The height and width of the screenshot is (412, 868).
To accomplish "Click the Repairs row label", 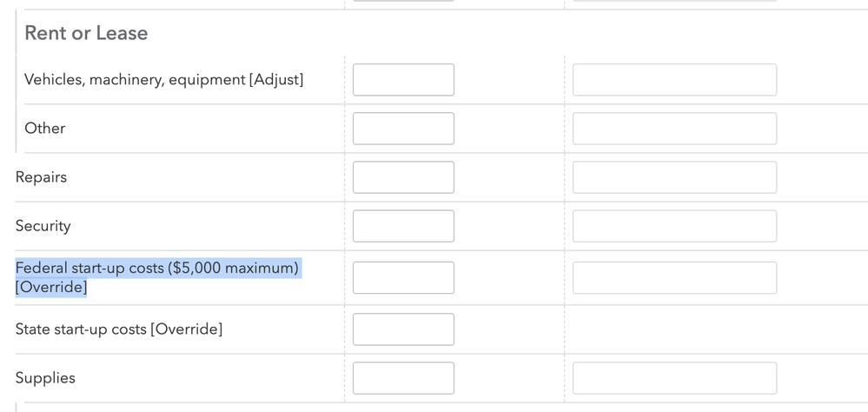I will click(x=41, y=177).
